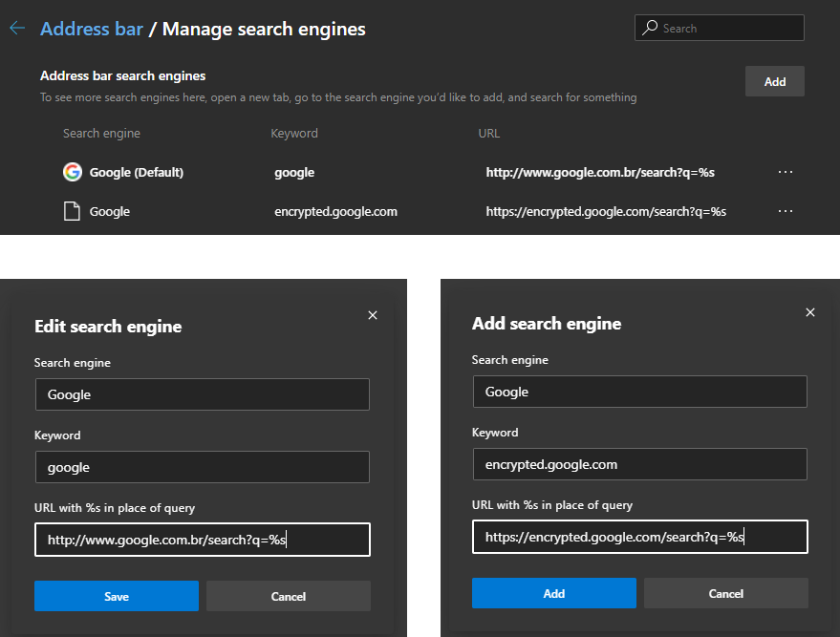
Task: Click Keyword field containing 'google'
Action: pyautogui.click(x=202, y=467)
